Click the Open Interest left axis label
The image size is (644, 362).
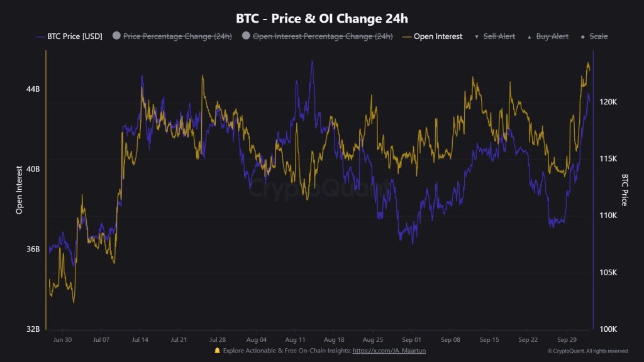point(19,189)
